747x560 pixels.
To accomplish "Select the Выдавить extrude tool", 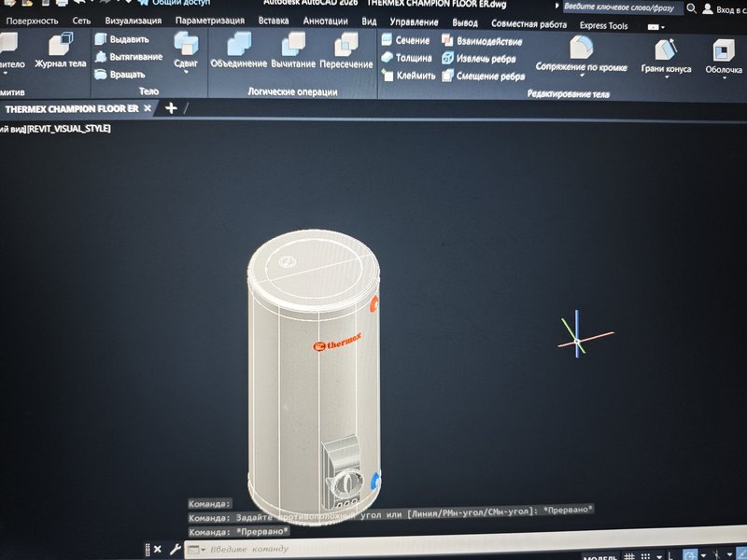I will point(122,39).
